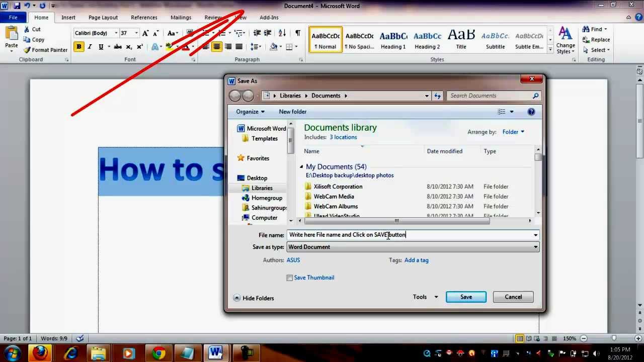
Task: Toggle Bold formatting in the ribbon
Action: click(x=78, y=47)
